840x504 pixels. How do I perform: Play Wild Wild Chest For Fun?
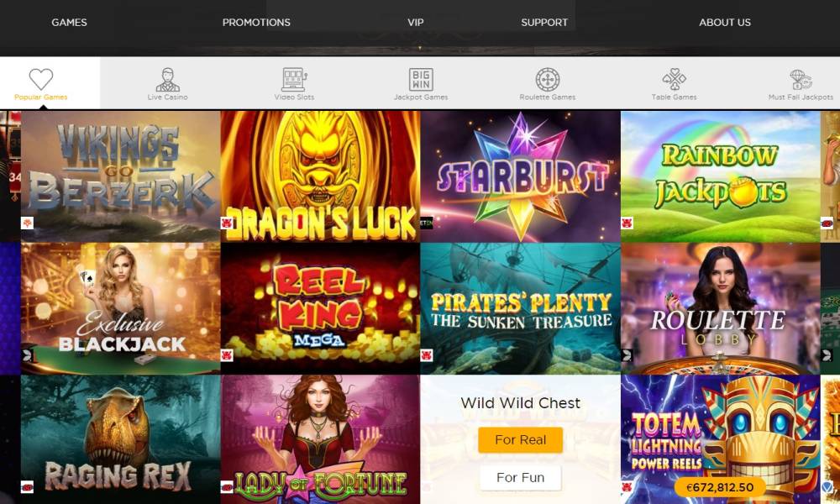coord(520,477)
